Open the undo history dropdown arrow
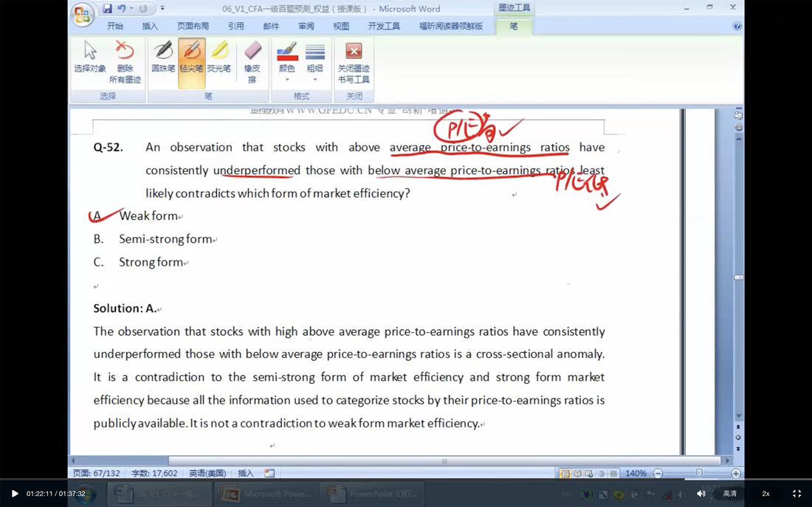This screenshot has width=812, height=507. [131, 8]
